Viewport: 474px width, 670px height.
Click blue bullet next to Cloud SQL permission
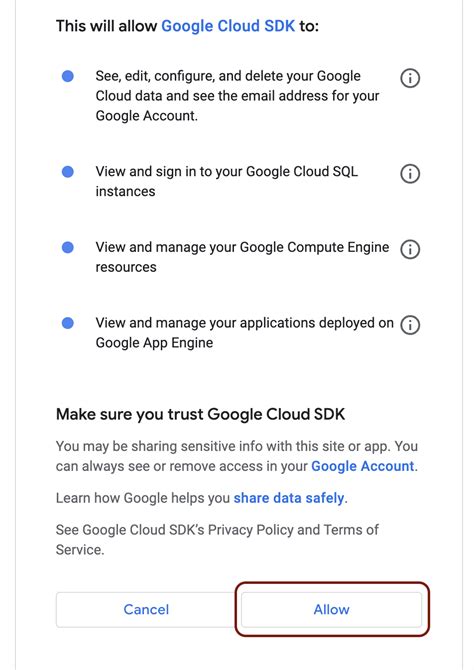coord(68,172)
